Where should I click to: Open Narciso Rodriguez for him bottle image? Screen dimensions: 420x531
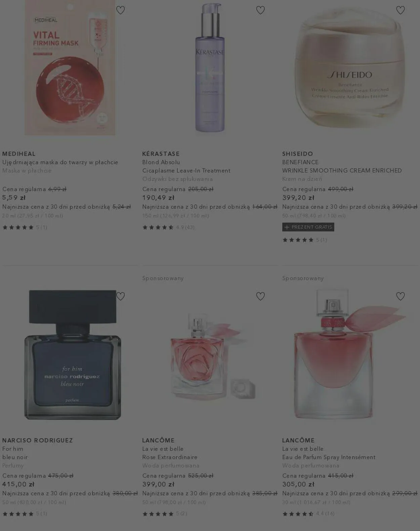pos(73,355)
